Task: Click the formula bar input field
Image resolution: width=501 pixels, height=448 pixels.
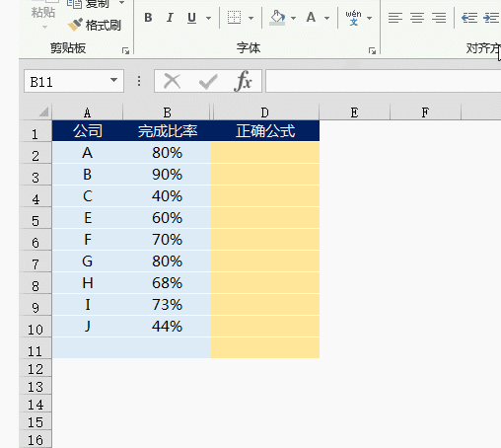Action: click(x=384, y=81)
